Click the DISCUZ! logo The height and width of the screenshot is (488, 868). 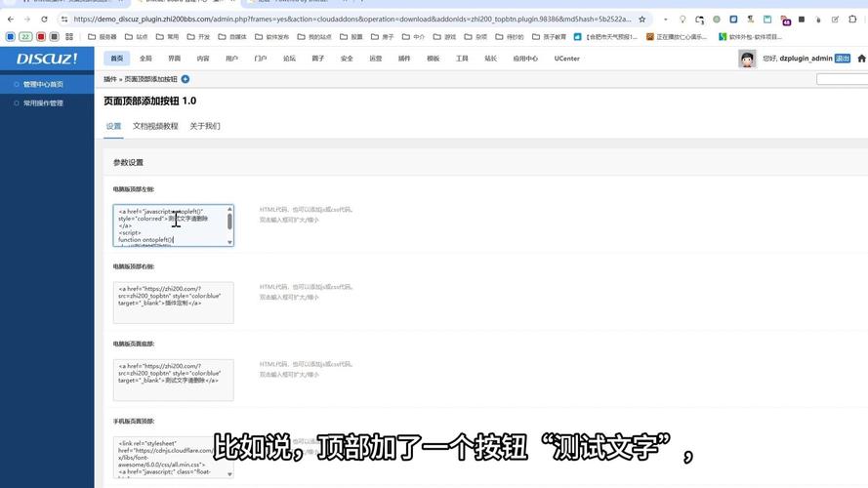(x=46, y=59)
